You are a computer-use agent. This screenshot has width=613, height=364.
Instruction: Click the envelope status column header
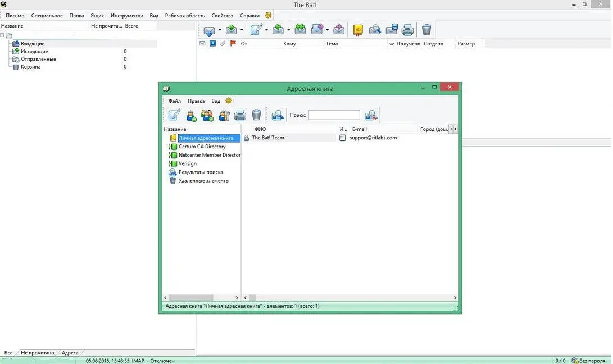[x=202, y=43]
